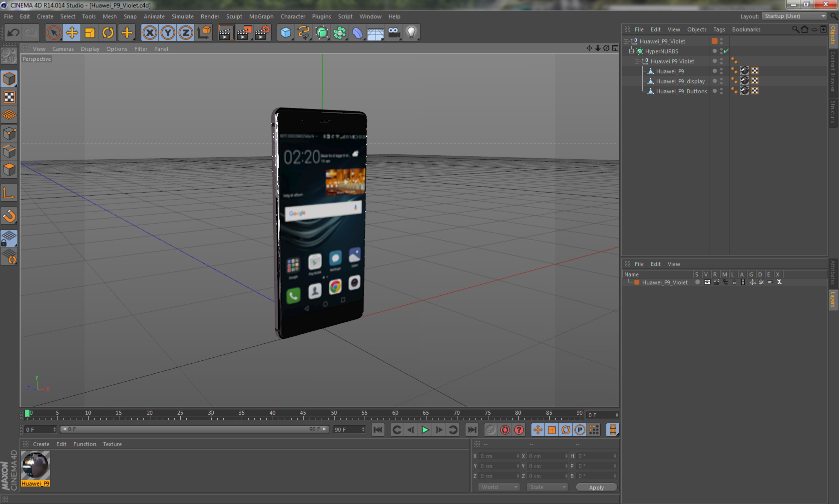The width and height of the screenshot is (839, 504).
Task: Collapse HyperNURBS tree node
Action: pyautogui.click(x=631, y=51)
